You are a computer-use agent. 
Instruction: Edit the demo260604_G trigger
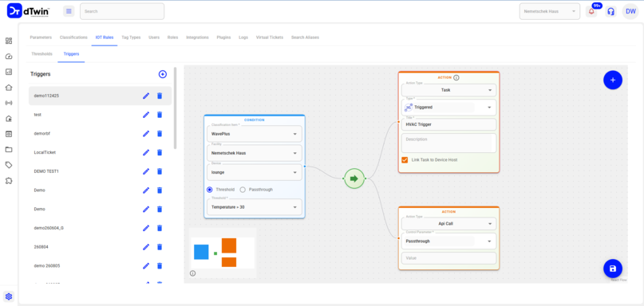pos(146,228)
